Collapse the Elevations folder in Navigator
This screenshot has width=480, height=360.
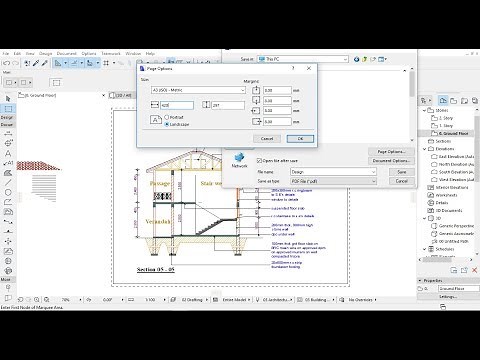pos(424,149)
